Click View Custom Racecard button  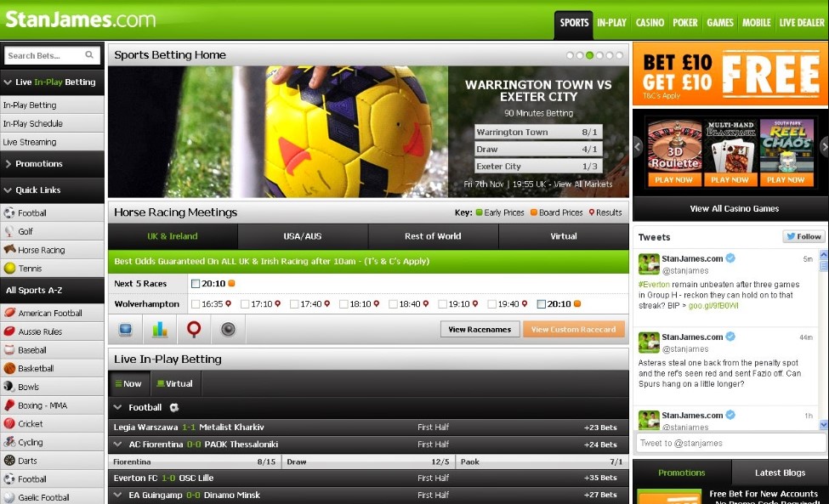(x=574, y=329)
